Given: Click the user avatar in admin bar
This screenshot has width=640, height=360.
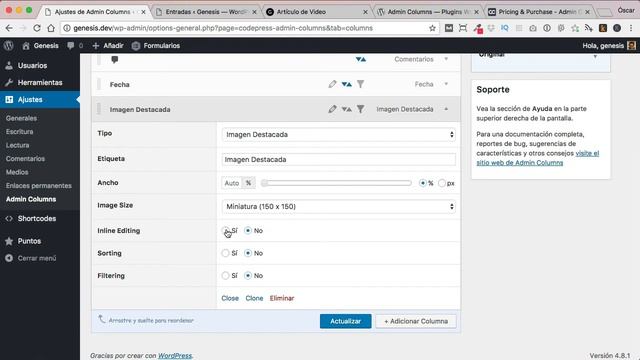Looking at the screenshot, I should pos(631,46).
